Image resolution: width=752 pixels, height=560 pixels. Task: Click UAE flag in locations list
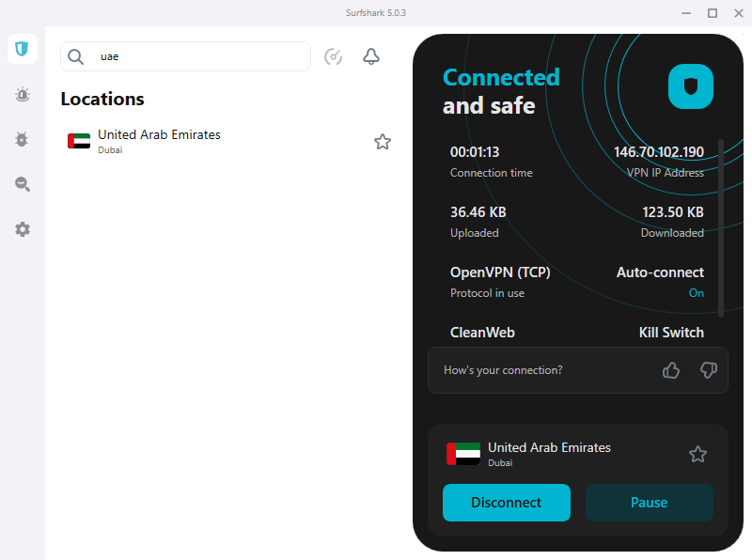(79, 142)
